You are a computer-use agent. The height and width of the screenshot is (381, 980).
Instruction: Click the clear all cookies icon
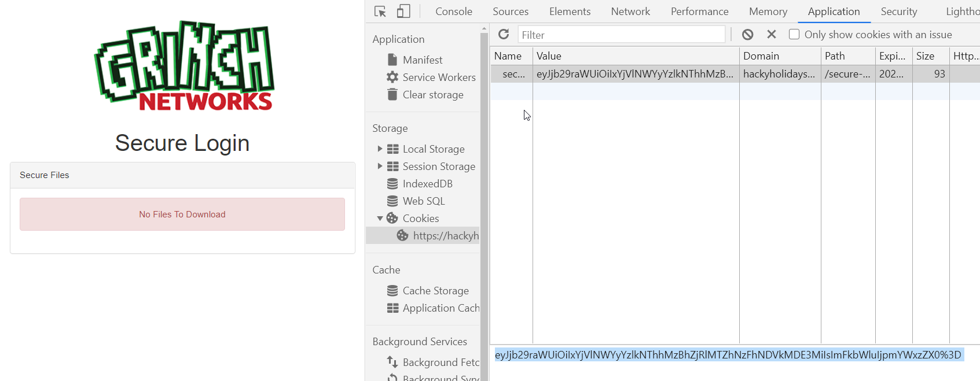(747, 35)
